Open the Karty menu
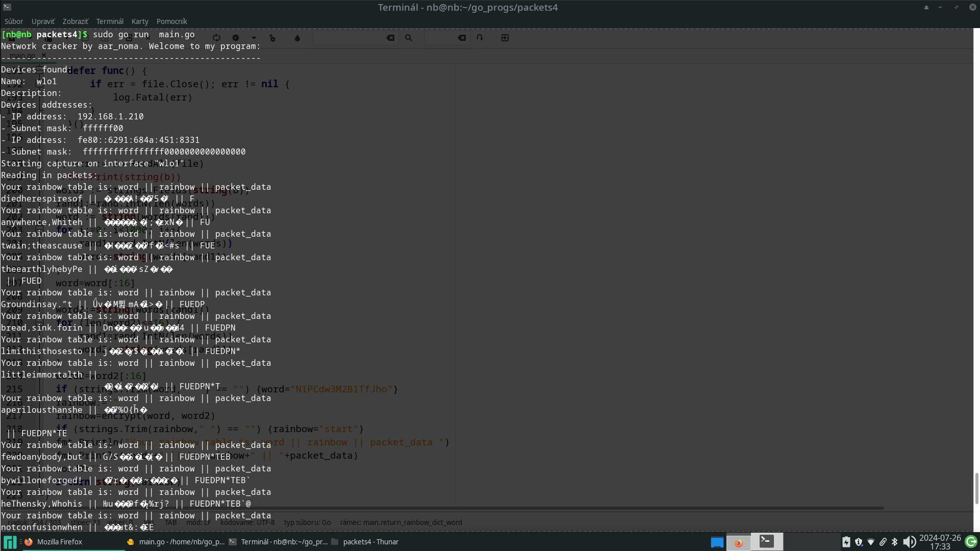 pyautogui.click(x=140, y=21)
